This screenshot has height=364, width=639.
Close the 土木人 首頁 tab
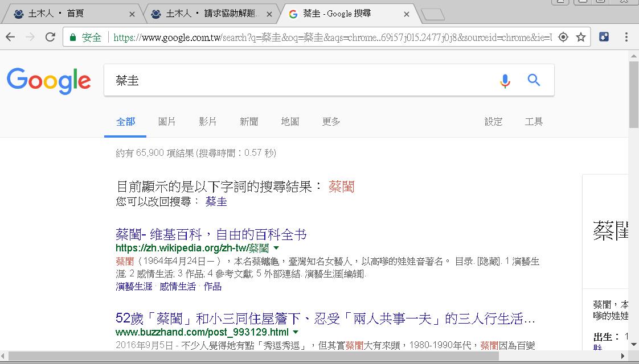tap(132, 14)
